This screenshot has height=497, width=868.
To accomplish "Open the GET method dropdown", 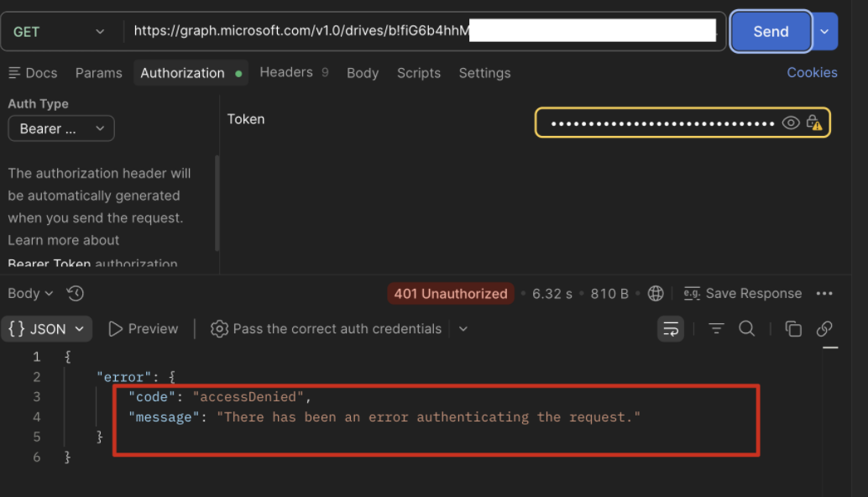I will coord(60,32).
